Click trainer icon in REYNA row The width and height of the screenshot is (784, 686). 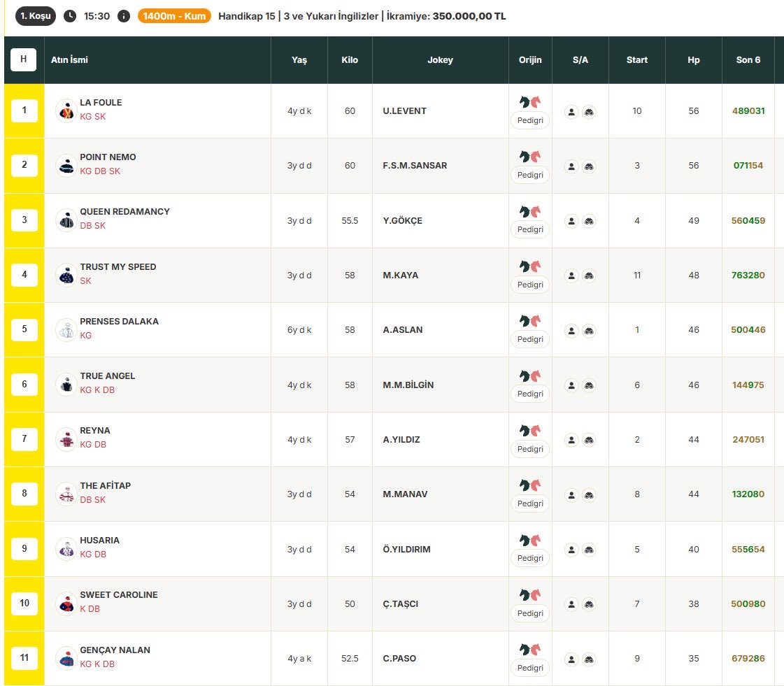[589, 440]
